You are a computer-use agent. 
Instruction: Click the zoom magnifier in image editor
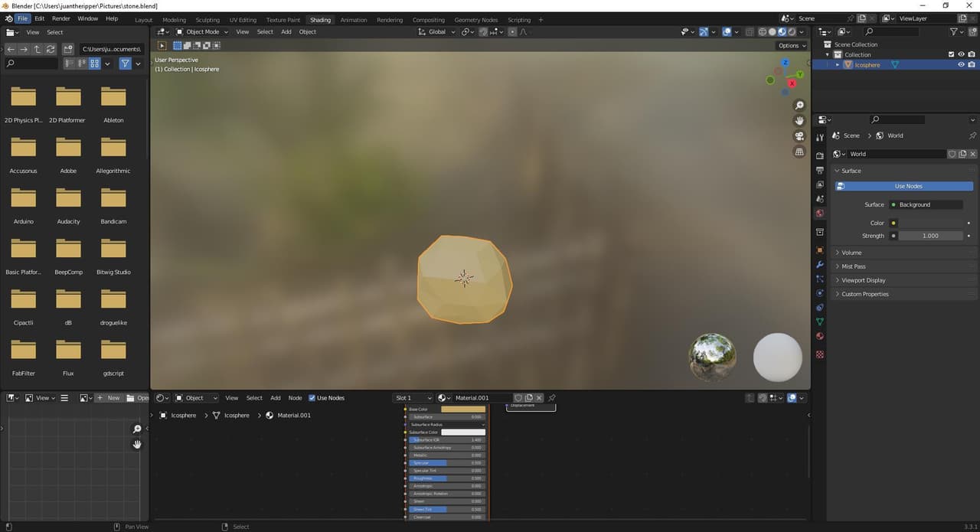[137, 429]
